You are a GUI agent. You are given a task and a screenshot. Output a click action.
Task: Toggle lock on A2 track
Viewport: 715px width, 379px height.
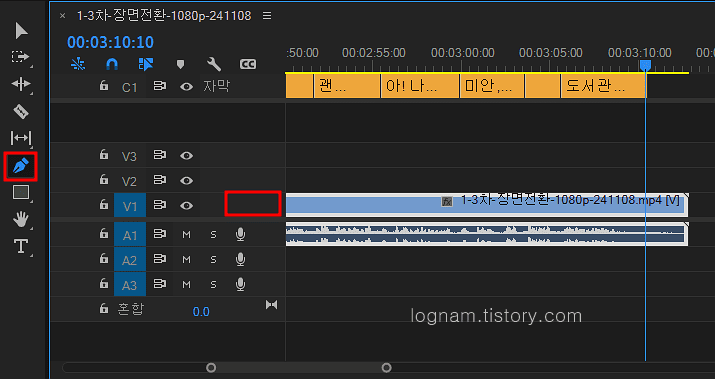(104, 259)
